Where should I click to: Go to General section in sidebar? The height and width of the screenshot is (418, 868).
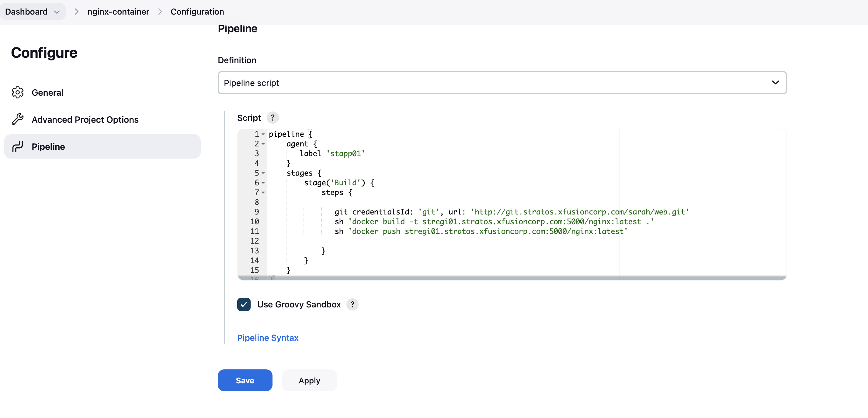click(47, 93)
